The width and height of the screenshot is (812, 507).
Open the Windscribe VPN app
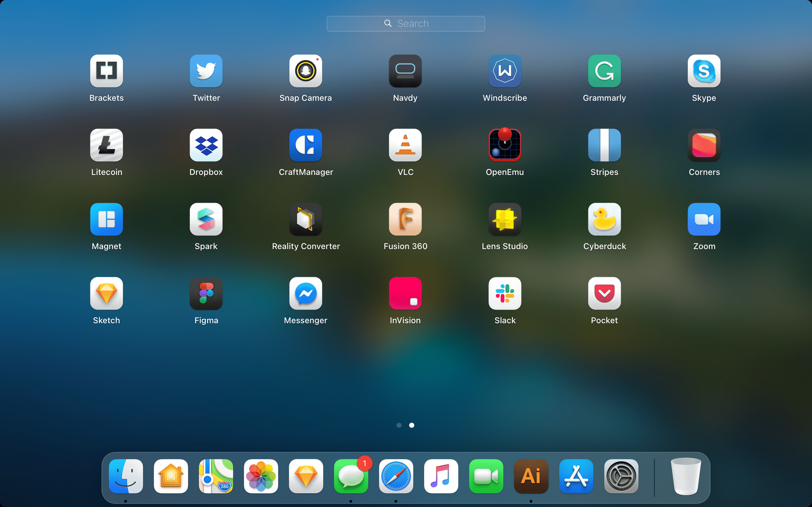click(505, 71)
